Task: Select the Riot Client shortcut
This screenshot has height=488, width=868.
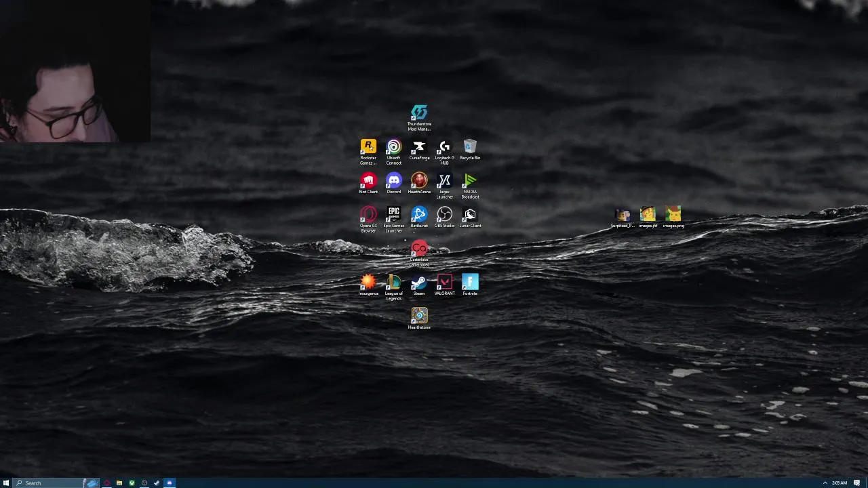Action: pyautogui.click(x=368, y=184)
